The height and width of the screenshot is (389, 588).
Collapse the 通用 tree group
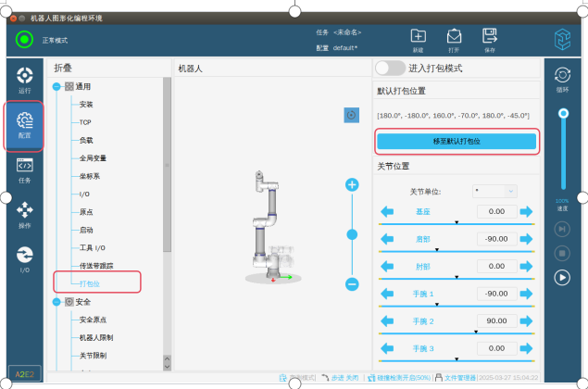[x=57, y=86]
